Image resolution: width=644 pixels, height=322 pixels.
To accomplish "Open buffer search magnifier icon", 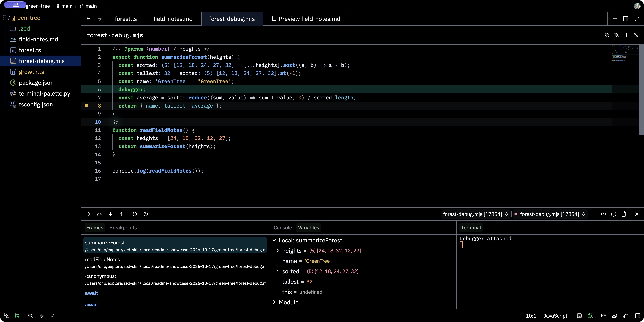I will [607, 35].
